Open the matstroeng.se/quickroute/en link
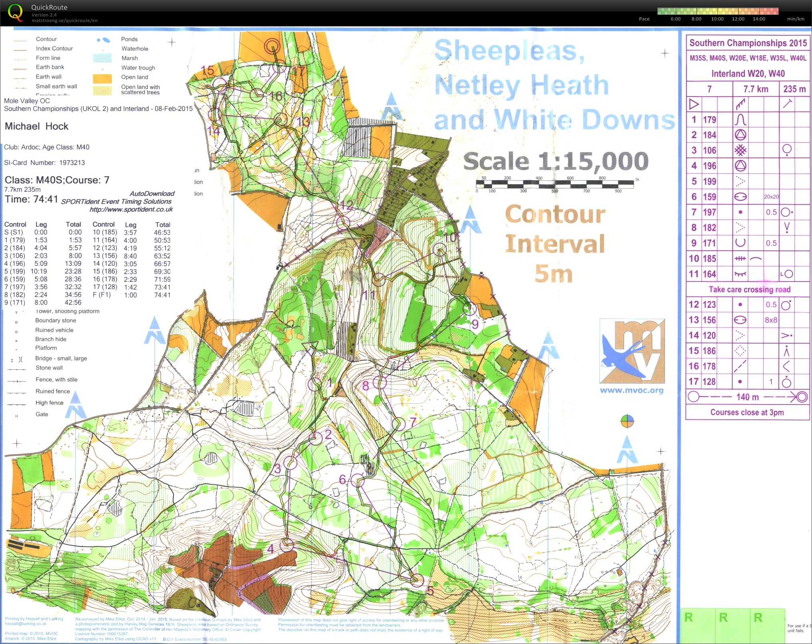 (x=64, y=20)
